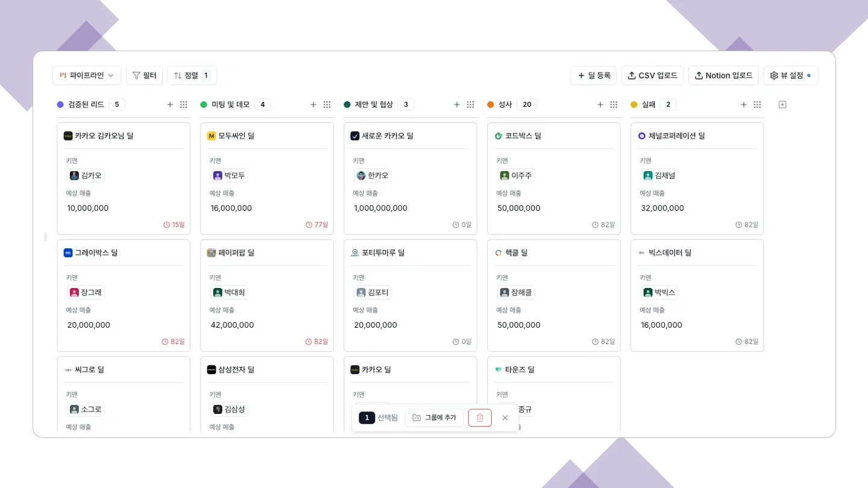Click the 선택됨 selection count label

[388, 418]
